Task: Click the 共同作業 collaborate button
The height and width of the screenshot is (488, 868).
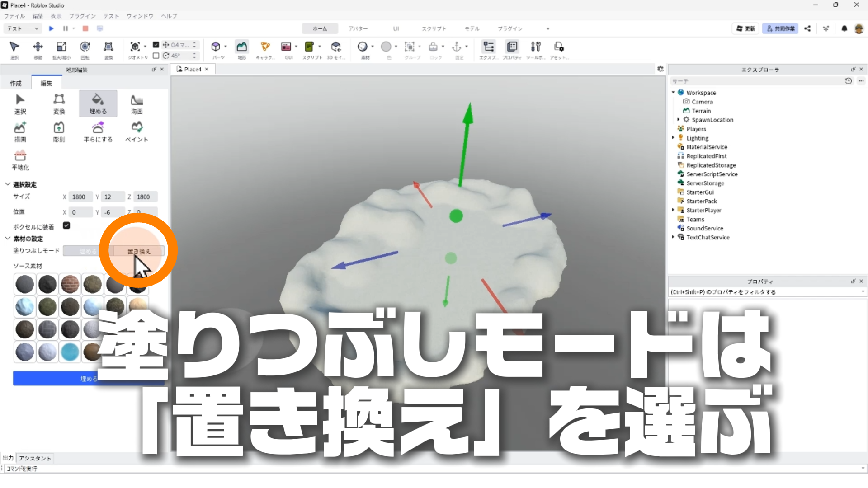Action: [x=780, y=28]
